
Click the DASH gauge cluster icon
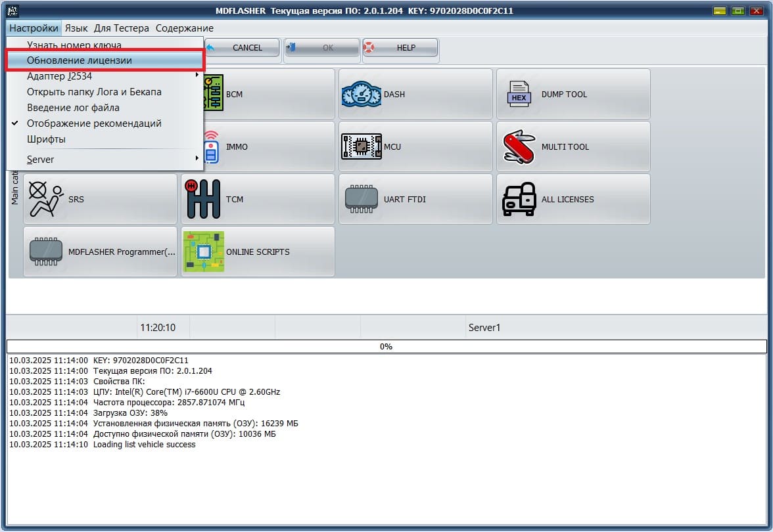coord(361,95)
